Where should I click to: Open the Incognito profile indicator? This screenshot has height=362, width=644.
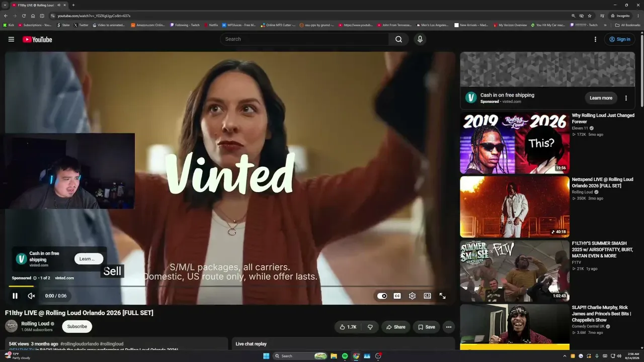[620, 16]
